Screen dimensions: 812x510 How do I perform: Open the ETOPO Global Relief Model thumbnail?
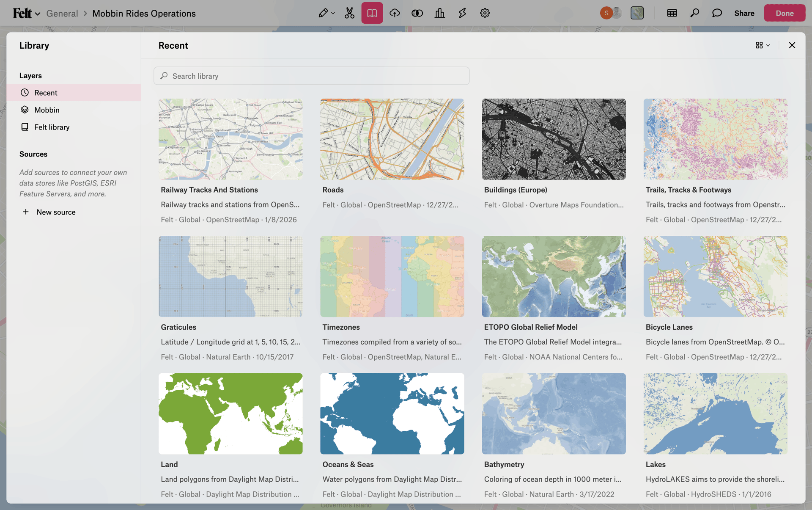tap(554, 276)
